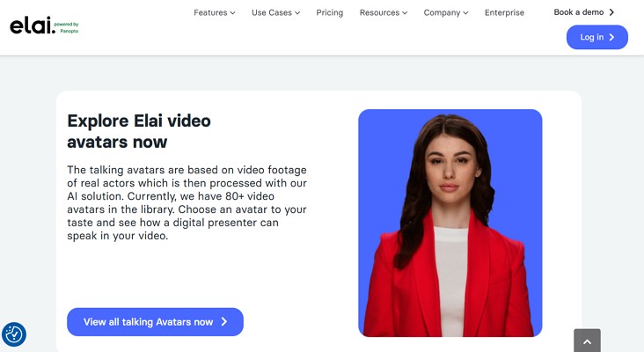The image size is (644, 352).
Task: Click View all talking Avatars now button
Action: (155, 321)
